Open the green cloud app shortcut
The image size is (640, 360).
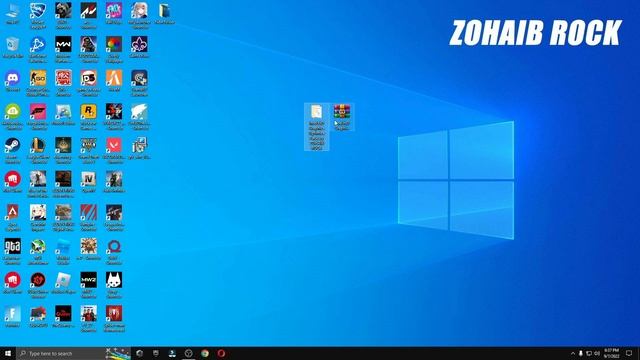coord(13,116)
